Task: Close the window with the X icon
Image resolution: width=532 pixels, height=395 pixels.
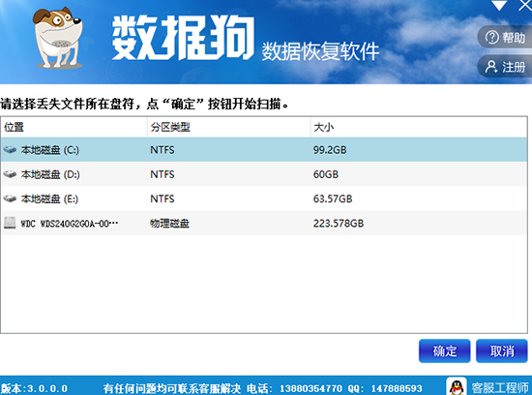Action: click(x=525, y=5)
